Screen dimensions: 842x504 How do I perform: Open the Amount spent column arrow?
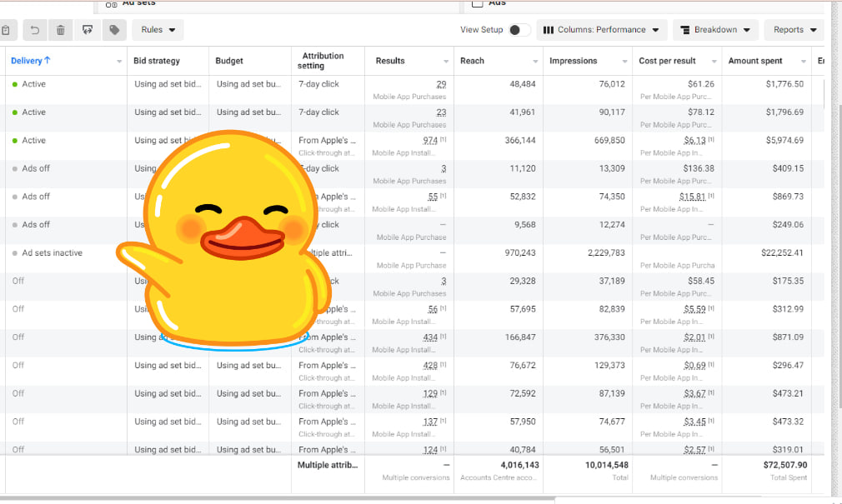(x=804, y=62)
